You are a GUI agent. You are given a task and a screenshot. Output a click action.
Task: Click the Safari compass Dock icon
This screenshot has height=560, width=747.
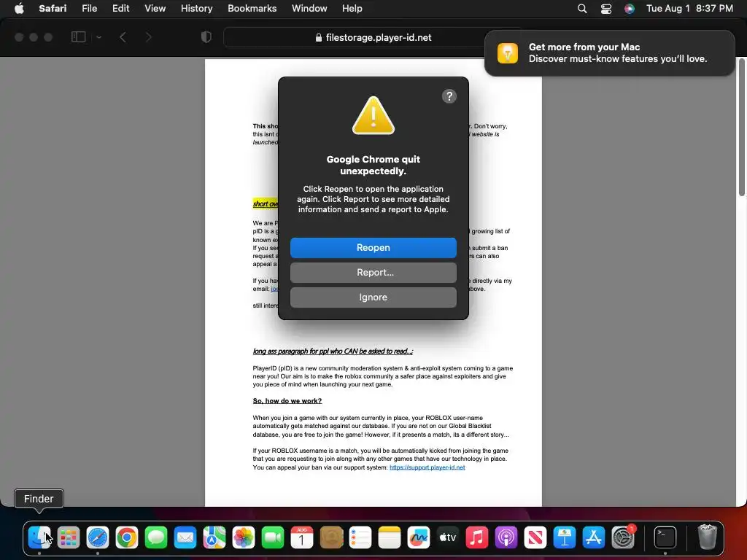[98, 537]
